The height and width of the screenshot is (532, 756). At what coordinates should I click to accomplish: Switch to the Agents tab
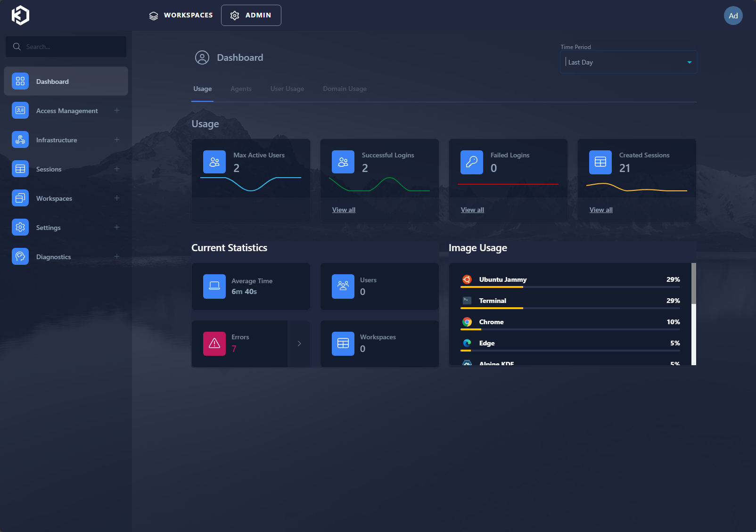click(x=241, y=89)
